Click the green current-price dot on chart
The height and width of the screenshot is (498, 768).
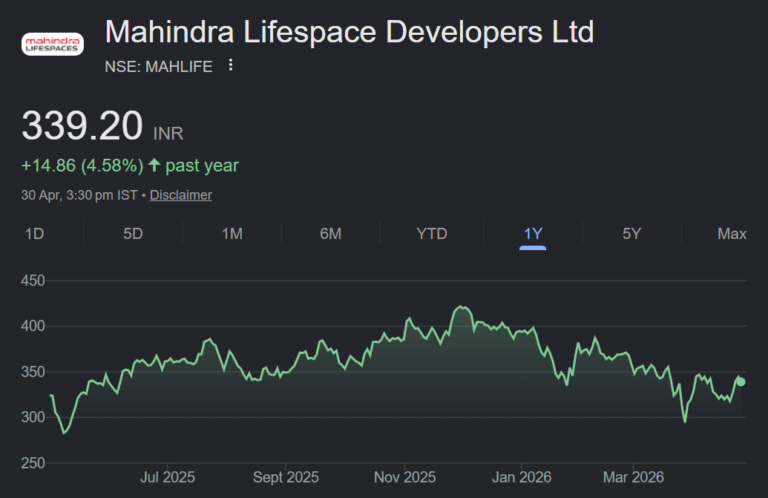(741, 381)
